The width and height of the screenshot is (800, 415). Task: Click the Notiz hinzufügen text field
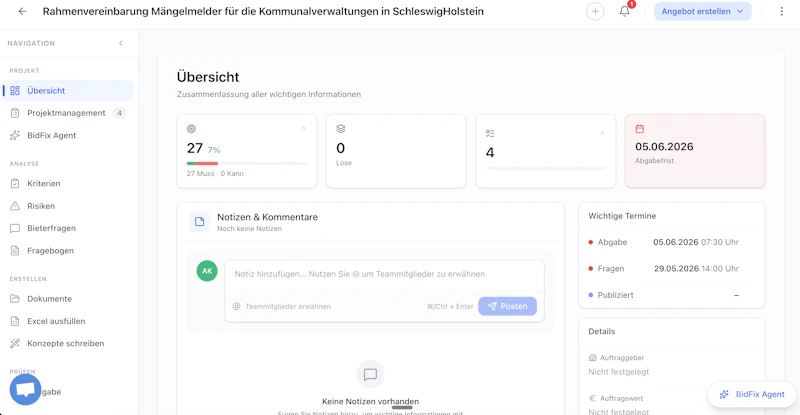385,274
